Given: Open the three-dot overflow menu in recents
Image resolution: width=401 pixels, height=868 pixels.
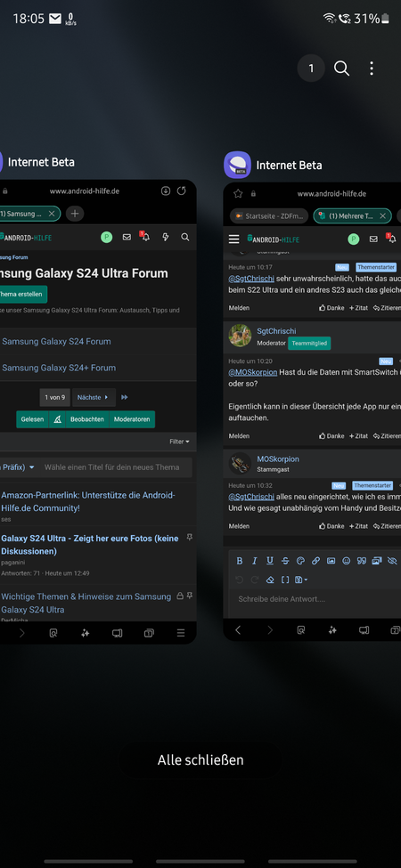Looking at the screenshot, I should tap(372, 68).
